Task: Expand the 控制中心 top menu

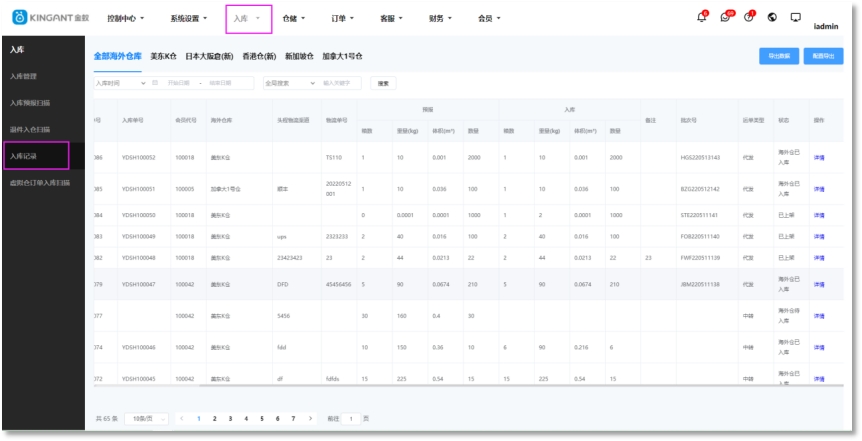Action: click(x=126, y=18)
